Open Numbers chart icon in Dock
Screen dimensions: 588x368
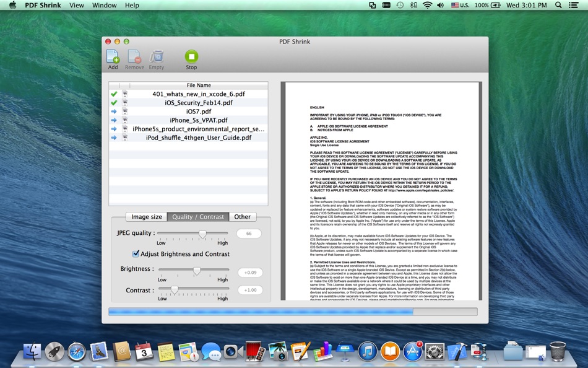coord(323,351)
